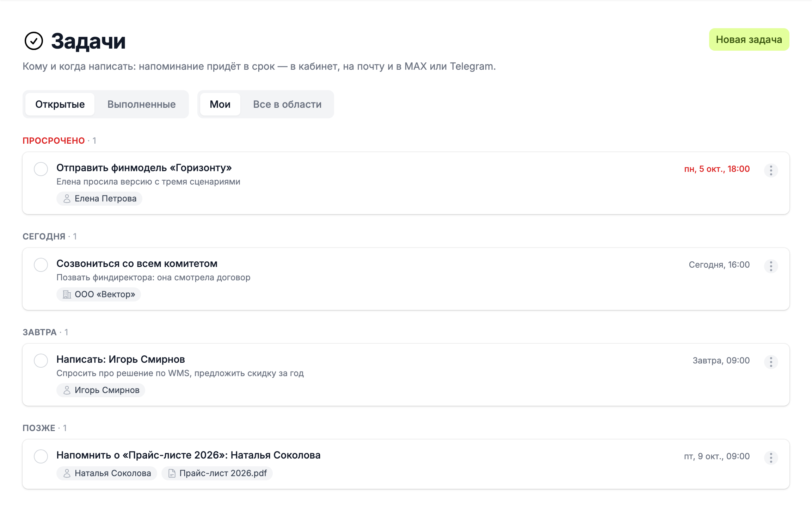Click the Новая задача button
Image resolution: width=812 pixels, height=517 pixels.
(x=749, y=39)
